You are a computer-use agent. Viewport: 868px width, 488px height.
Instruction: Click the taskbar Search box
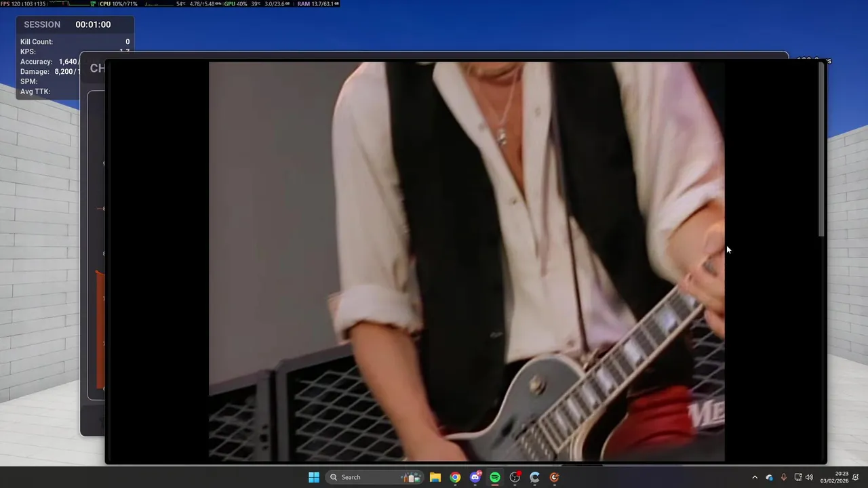click(x=374, y=477)
